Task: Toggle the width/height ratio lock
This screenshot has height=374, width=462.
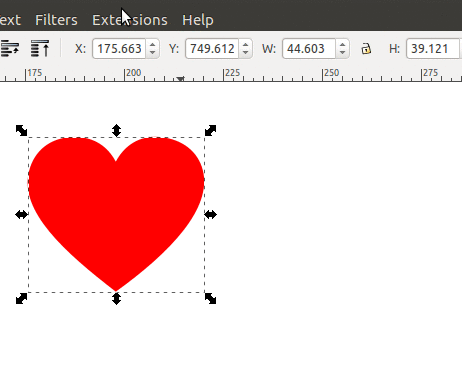Action: click(x=366, y=49)
